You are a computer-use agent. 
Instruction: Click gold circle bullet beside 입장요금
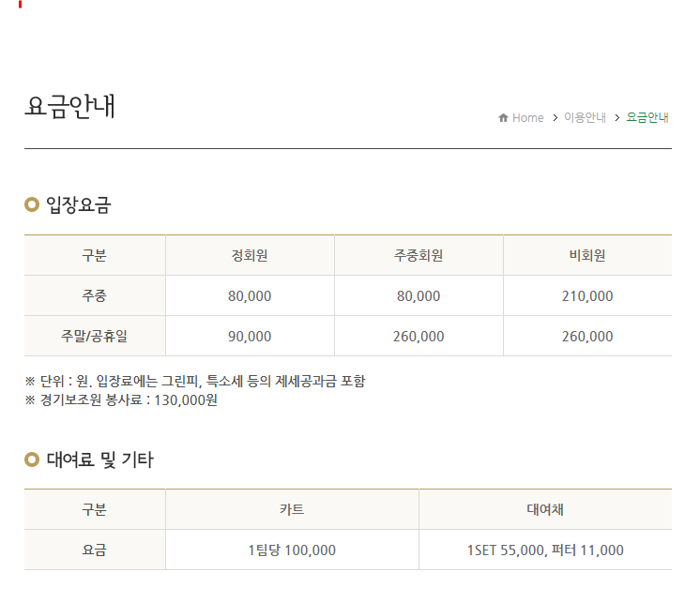click(32, 204)
